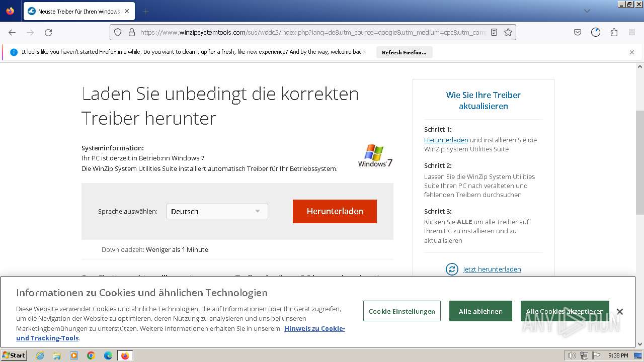
Task: Focus the winzipsystemtools URL address bar
Action: click(312, 32)
